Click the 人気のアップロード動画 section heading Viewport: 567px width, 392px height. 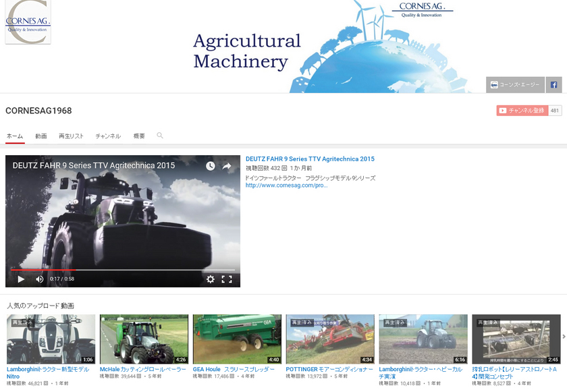pos(40,306)
